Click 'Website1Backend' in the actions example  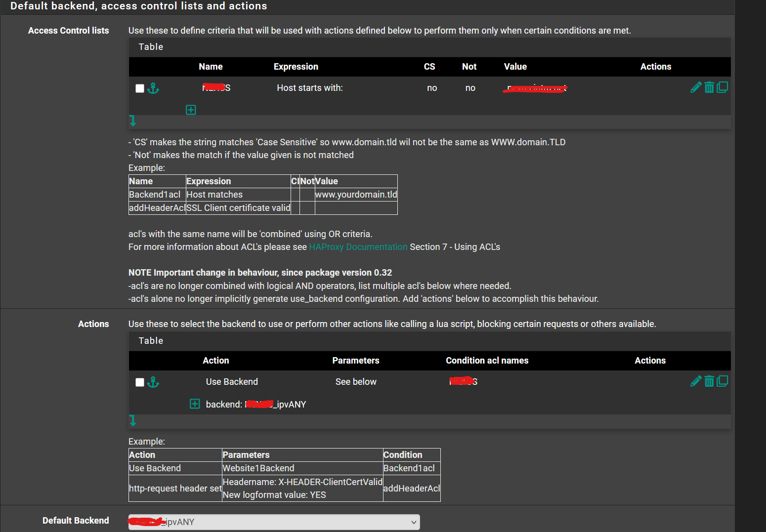click(x=258, y=468)
